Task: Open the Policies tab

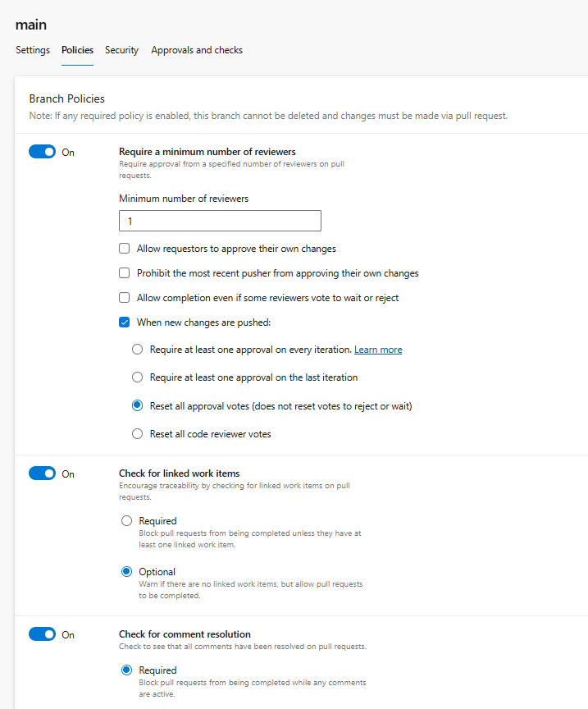Action: [x=77, y=50]
